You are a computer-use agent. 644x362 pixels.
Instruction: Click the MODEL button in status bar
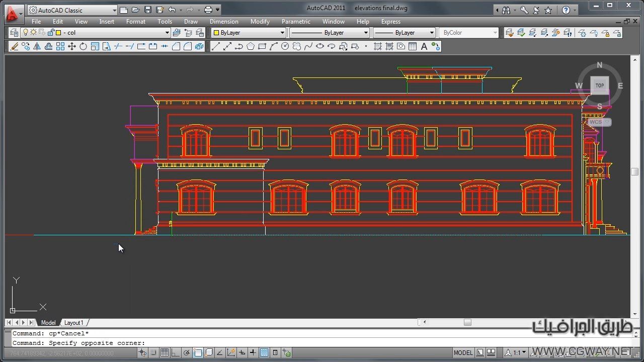pyautogui.click(x=463, y=353)
